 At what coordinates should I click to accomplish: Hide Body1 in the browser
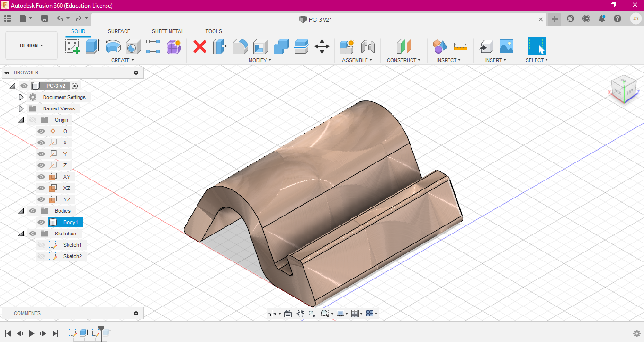41,222
